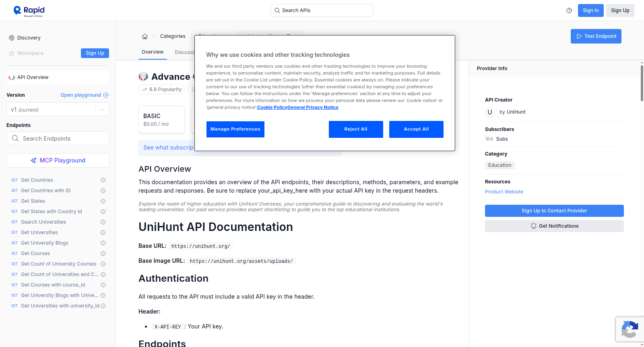Open the Search Universities endpoint

pos(43,222)
